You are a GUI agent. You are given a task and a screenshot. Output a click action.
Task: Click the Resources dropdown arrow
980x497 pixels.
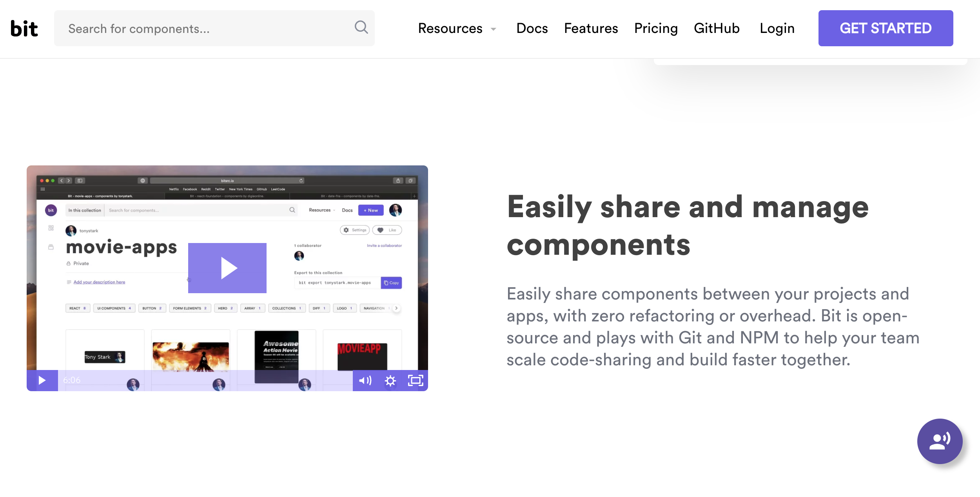494,29
